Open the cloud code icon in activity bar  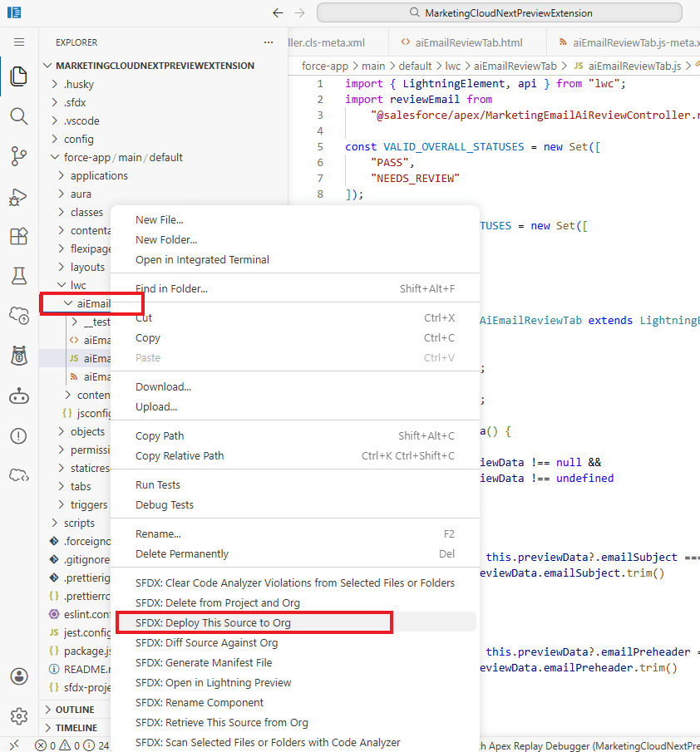point(19,476)
